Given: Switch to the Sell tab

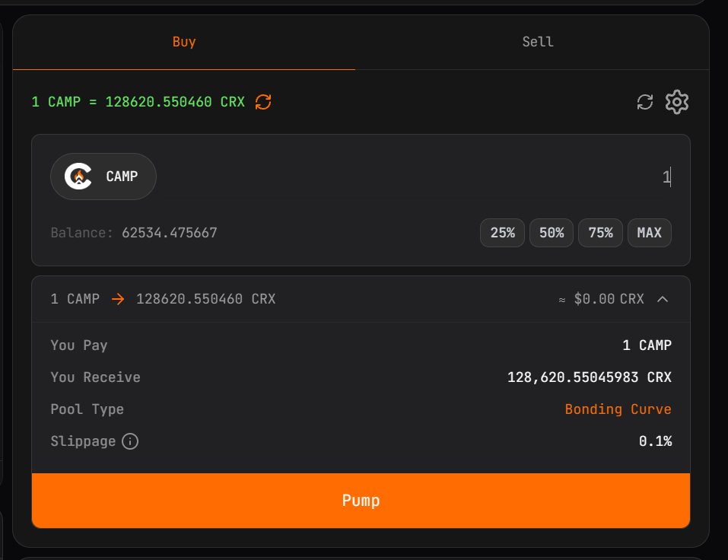Looking at the screenshot, I should pyautogui.click(x=538, y=42).
